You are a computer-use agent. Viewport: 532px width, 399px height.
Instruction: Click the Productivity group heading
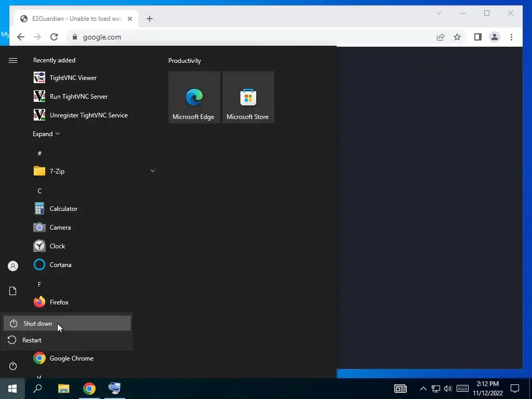point(184,61)
